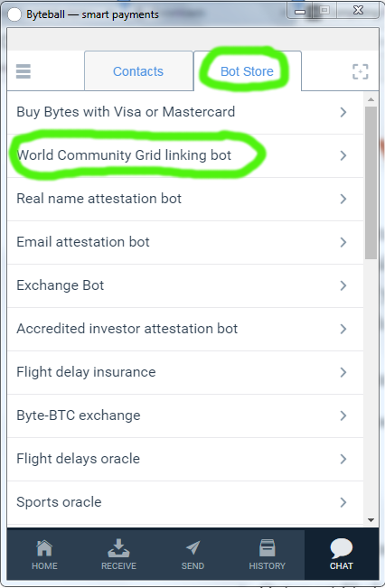Viewport: 385px width, 588px height.
Task: Click the scrollbar down arrow
Action: click(371, 520)
